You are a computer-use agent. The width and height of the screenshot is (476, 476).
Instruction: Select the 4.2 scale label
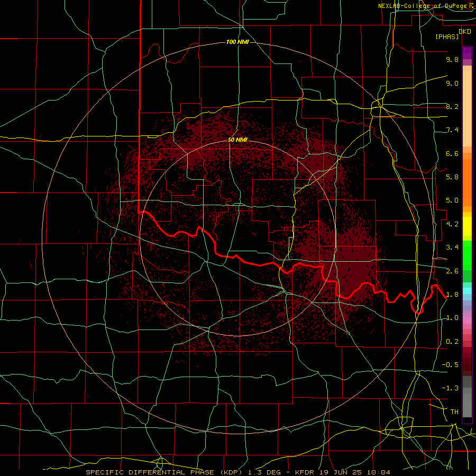click(452, 224)
